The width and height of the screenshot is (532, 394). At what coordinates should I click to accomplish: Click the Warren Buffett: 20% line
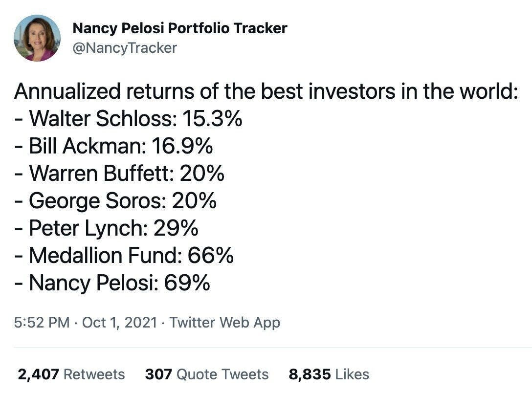tap(119, 173)
